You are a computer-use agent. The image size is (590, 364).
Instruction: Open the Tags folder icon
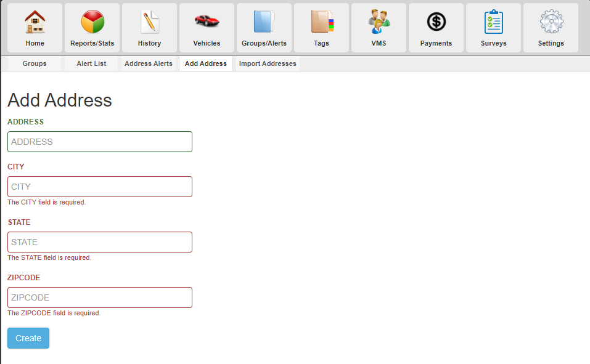click(322, 22)
